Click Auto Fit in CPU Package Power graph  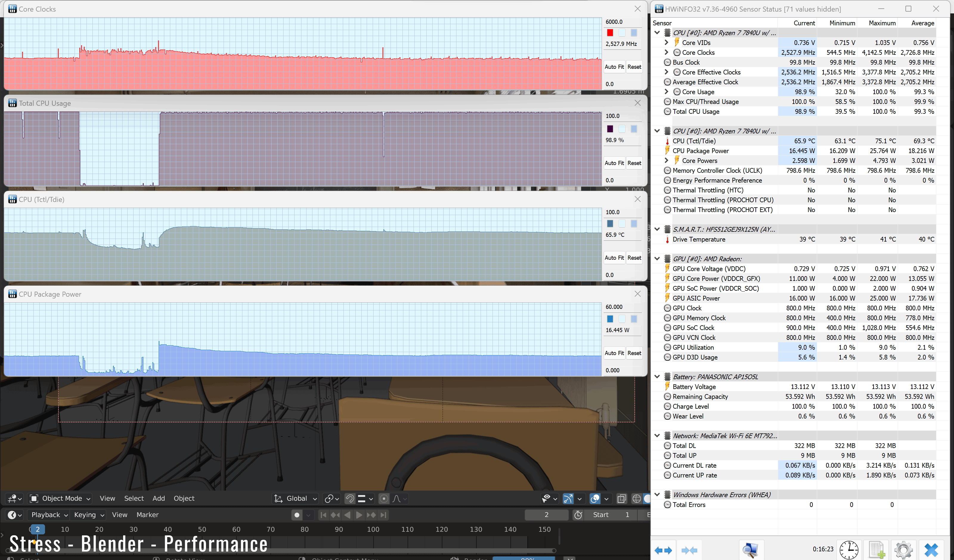point(614,353)
